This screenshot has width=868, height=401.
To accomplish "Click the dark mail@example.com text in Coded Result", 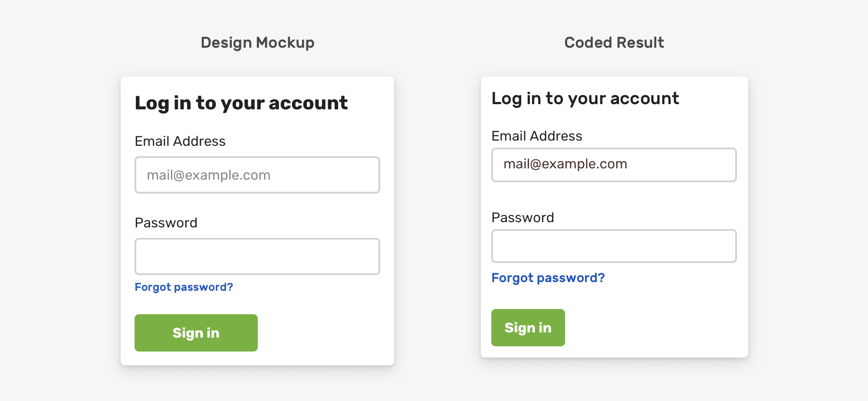I will pos(565,164).
